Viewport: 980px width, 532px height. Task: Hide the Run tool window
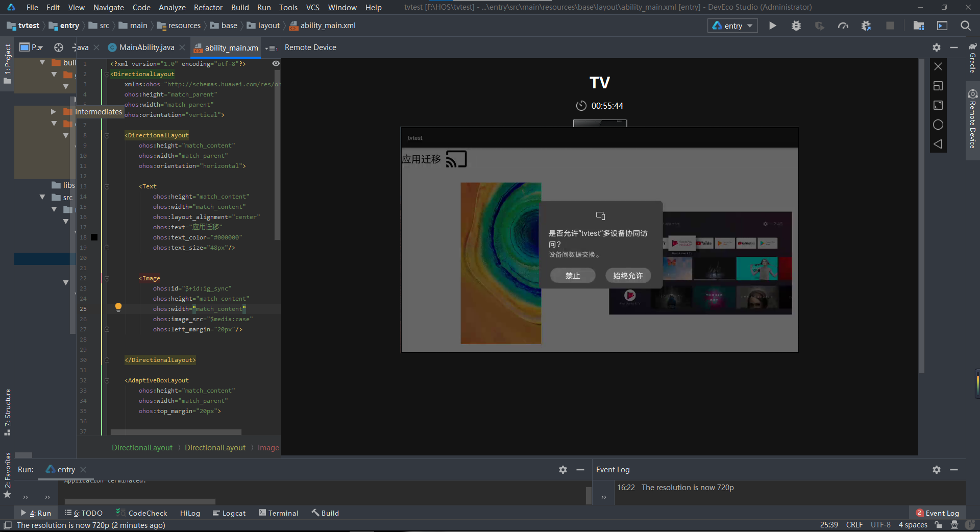pyautogui.click(x=580, y=470)
